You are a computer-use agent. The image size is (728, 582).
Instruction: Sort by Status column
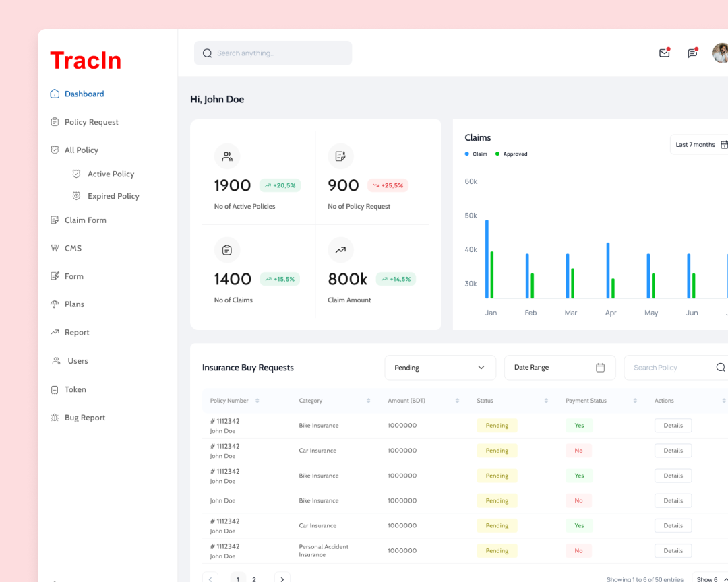[x=546, y=401]
